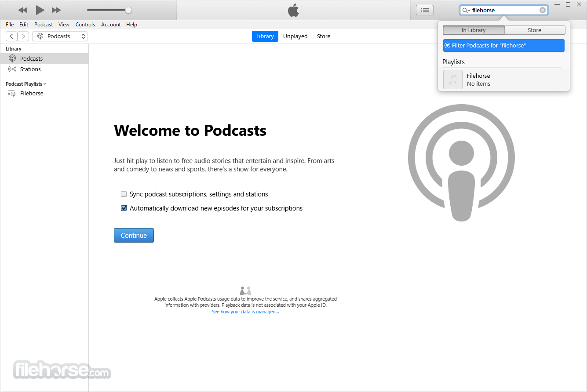
Task: Go back with the left arrow
Action: (x=12, y=36)
